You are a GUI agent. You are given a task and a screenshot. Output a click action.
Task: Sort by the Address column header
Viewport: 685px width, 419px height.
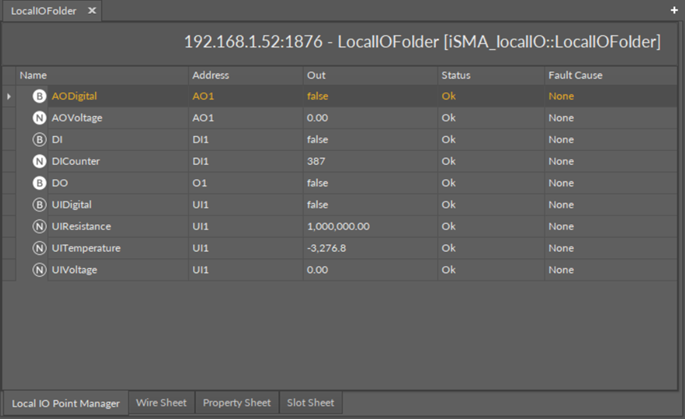pos(210,75)
